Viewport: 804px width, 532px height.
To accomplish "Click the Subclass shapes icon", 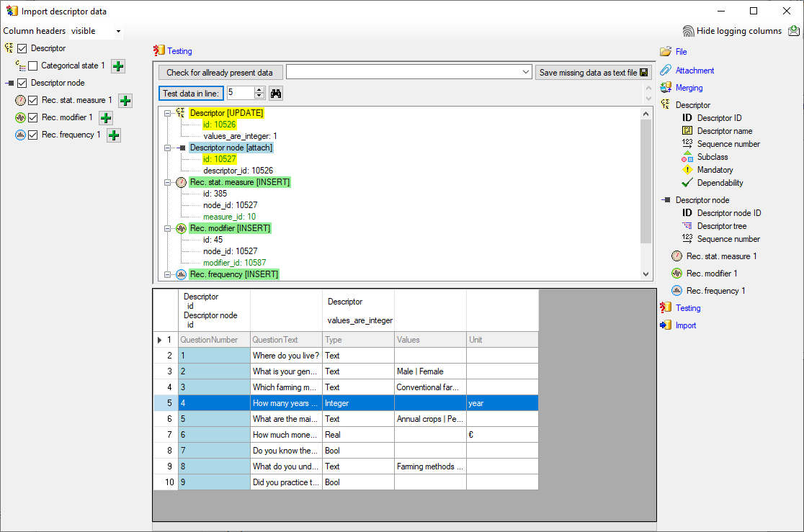I will click(x=687, y=157).
